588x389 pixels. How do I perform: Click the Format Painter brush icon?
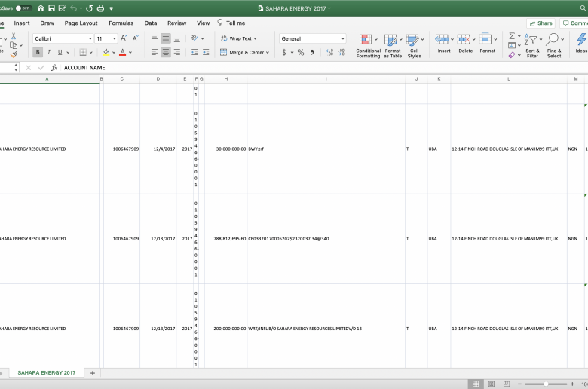point(14,55)
